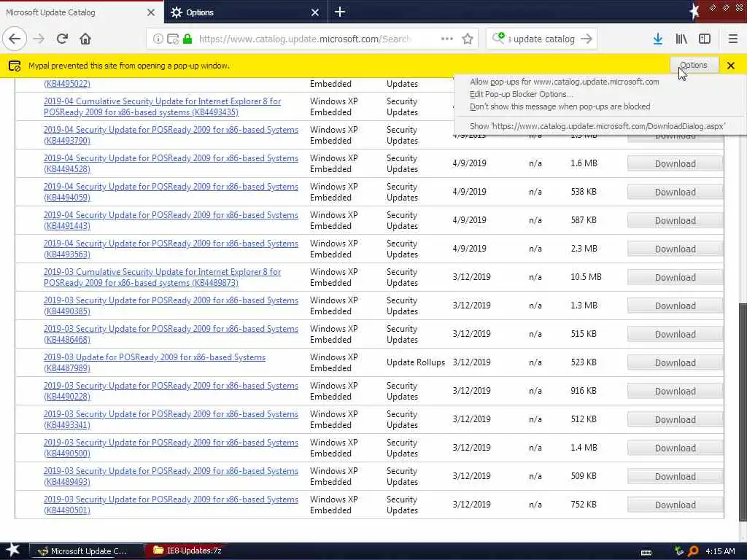Download the 515 KB KB4486468 update
747x560 pixels.
coord(675,334)
